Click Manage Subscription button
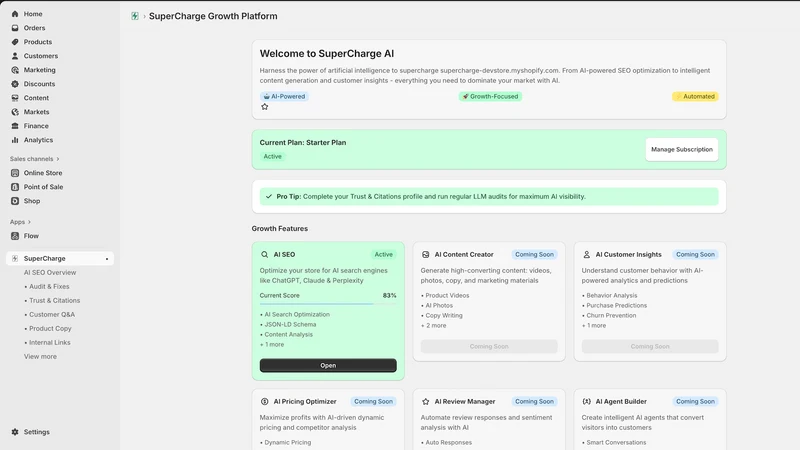 (682, 149)
